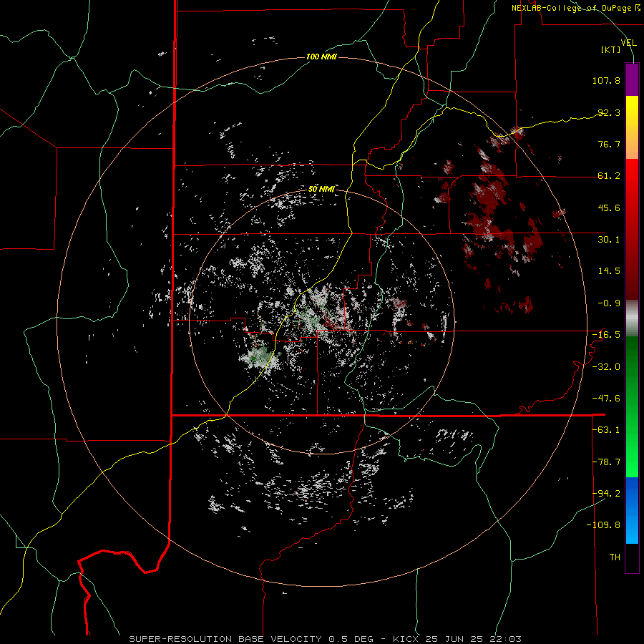Click the 50 NMI range ring label
The width and height of the screenshot is (644, 644).
coord(321,189)
